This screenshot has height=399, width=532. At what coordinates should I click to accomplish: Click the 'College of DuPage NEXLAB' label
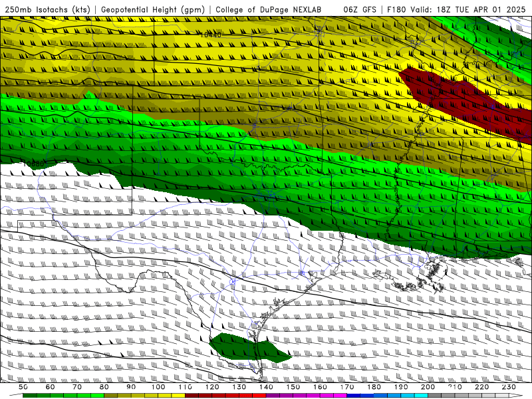(269, 9)
